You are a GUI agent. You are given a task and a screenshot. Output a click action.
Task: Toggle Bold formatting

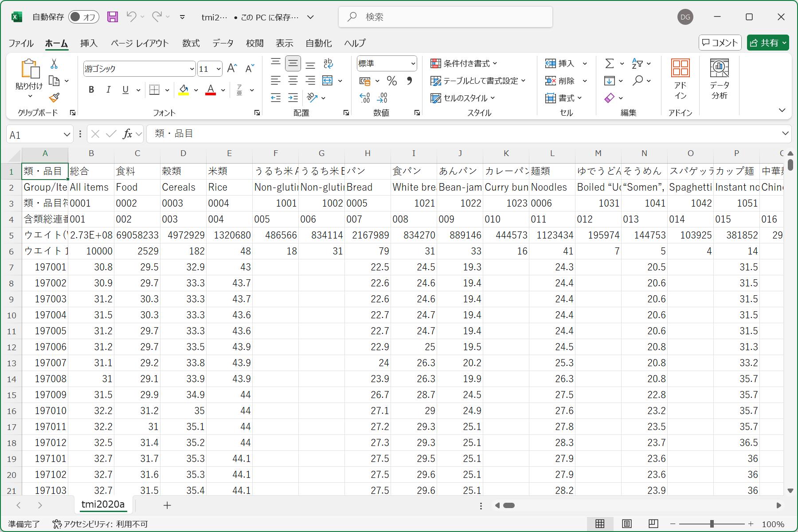(x=91, y=90)
